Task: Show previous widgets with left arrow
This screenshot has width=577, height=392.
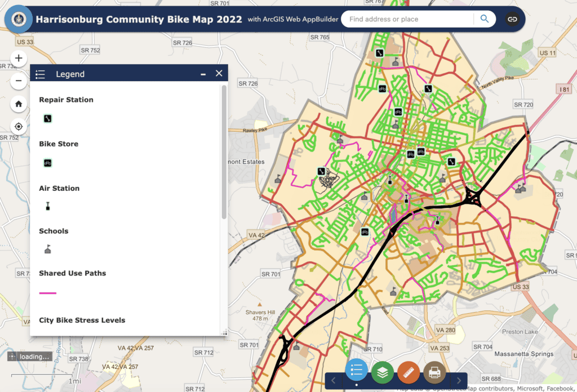Action: [333, 380]
